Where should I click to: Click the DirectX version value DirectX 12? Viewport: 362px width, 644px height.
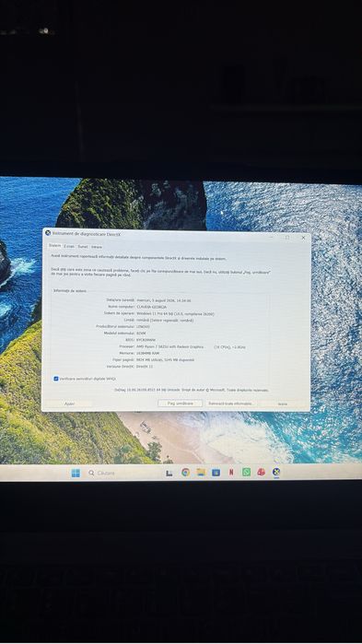pyautogui.click(x=145, y=367)
